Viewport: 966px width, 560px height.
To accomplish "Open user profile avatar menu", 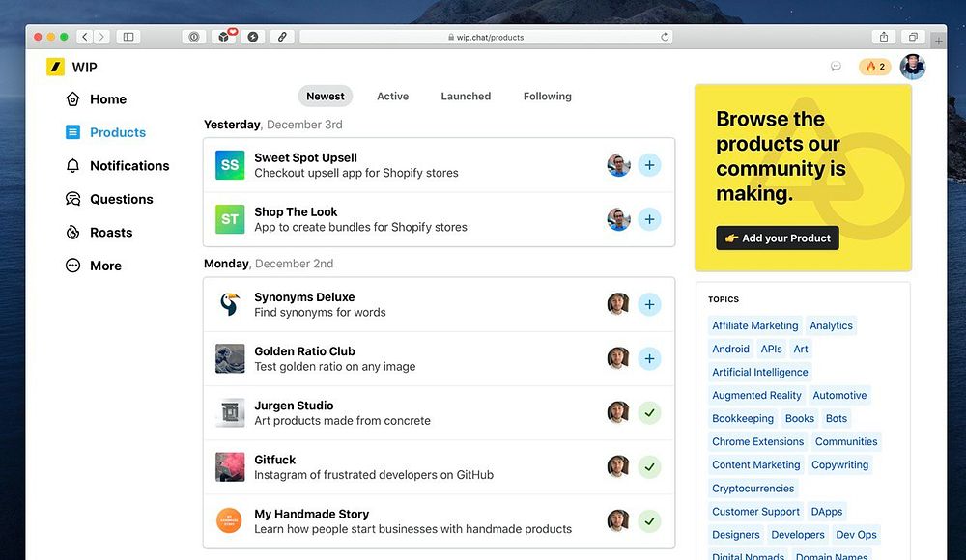I will 913,67.
